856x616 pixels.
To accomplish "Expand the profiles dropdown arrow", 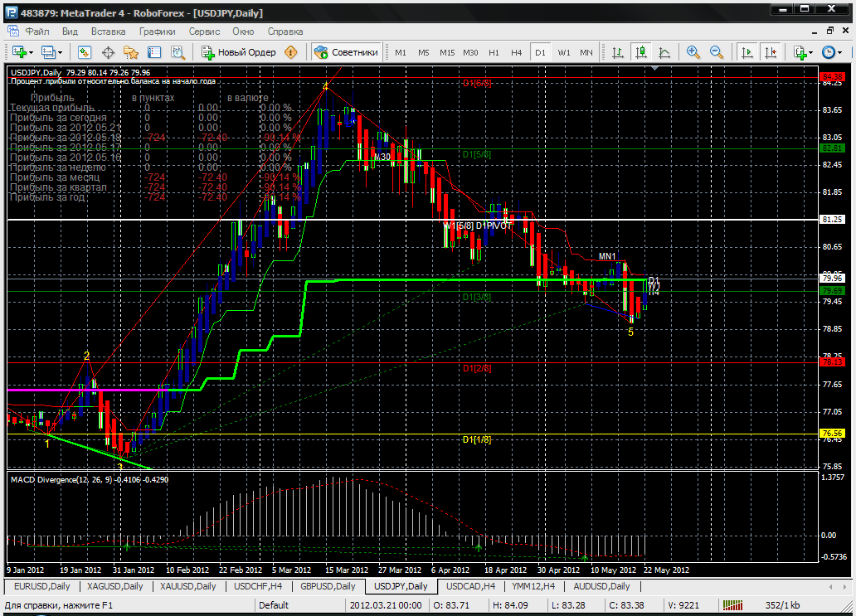I will (61, 52).
